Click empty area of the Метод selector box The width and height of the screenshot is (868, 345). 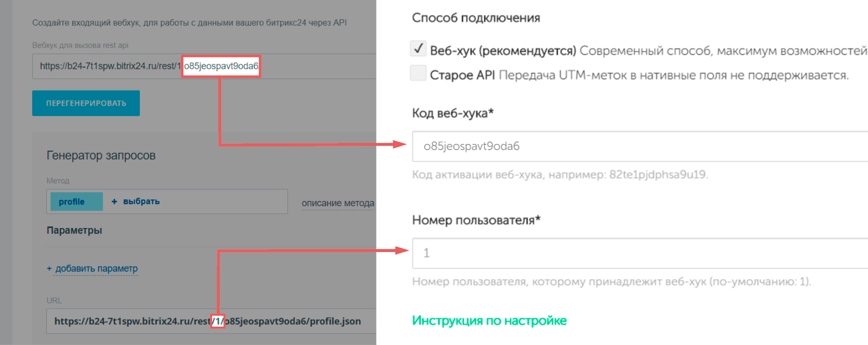[x=227, y=202]
